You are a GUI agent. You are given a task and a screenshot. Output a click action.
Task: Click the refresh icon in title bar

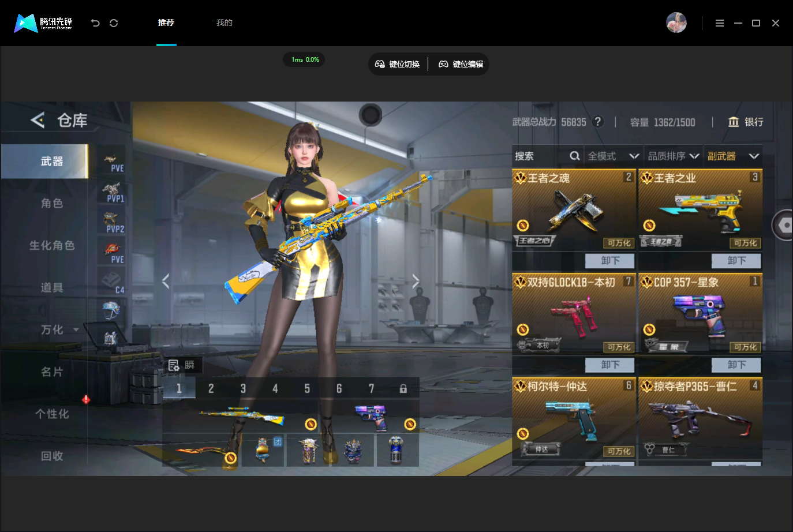[114, 23]
